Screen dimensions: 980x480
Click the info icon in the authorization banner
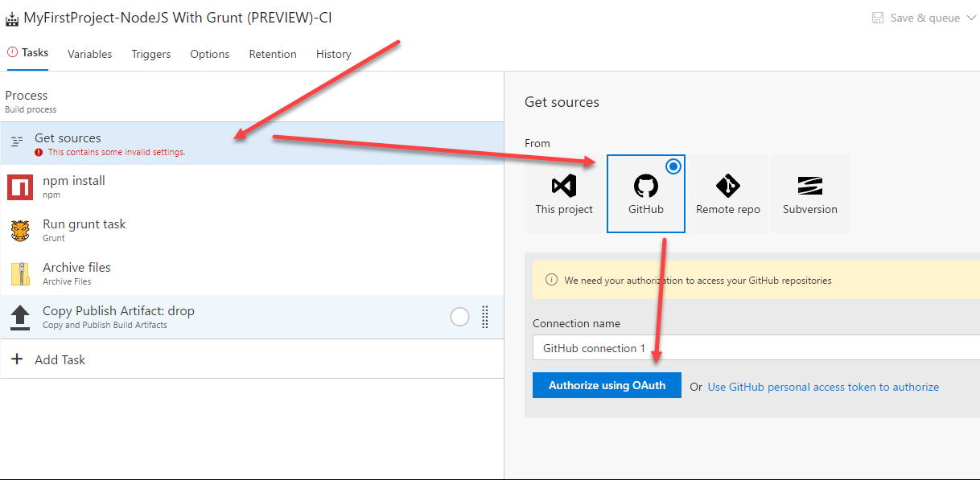(551, 280)
